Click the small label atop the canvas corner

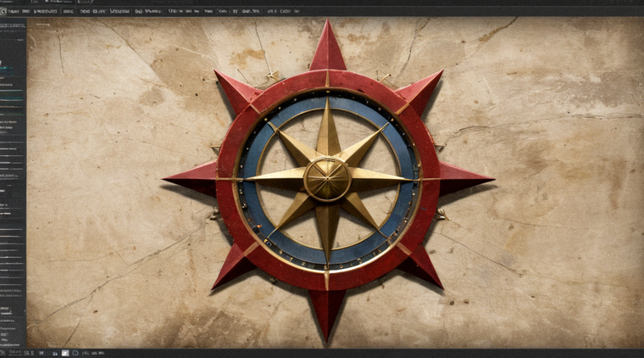pyautogui.click(x=43, y=25)
